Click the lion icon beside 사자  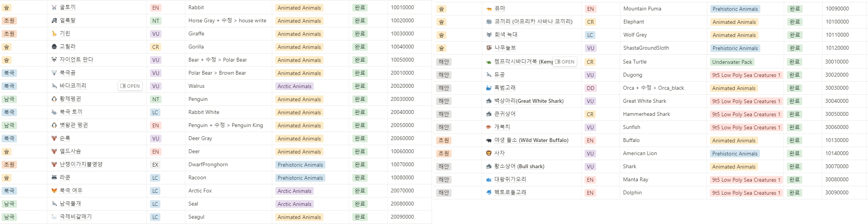point(489,153)
